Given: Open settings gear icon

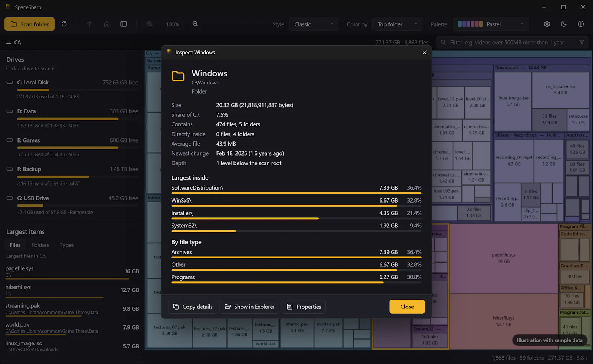Looking at the screenshot, I should click(x=547, y=24).
